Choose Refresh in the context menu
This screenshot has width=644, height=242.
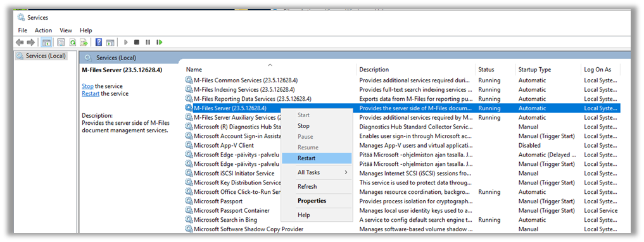(x=316, y=186)
